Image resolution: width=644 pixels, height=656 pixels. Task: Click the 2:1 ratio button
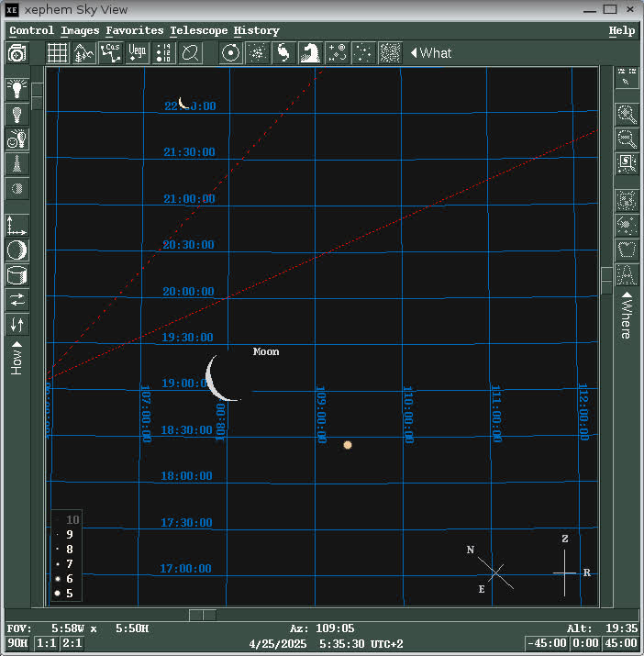click(x=71, y=644)
